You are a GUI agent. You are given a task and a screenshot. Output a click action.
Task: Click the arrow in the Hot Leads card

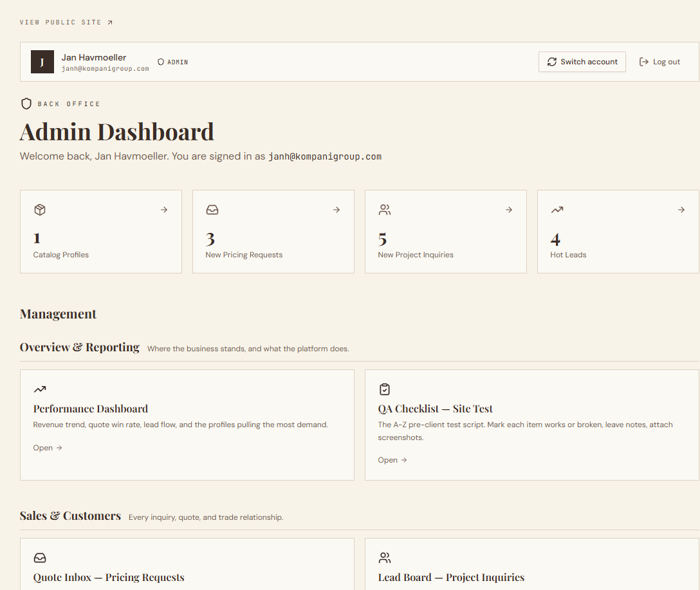(681, 209)
